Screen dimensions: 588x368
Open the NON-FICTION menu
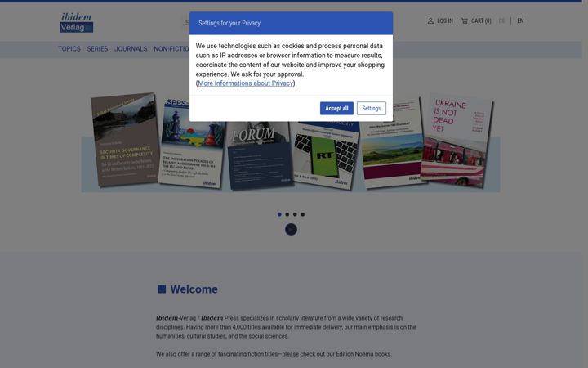pos(171,49)
